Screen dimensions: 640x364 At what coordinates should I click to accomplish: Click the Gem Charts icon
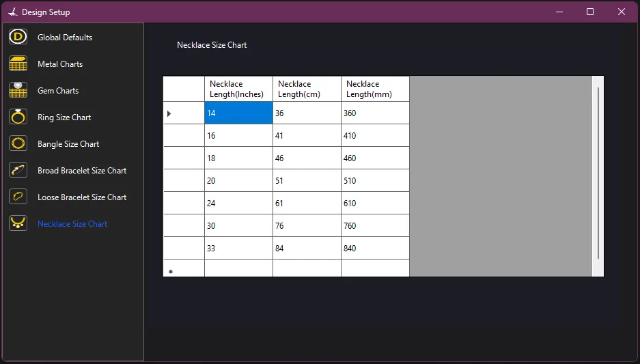coord(18,90)
